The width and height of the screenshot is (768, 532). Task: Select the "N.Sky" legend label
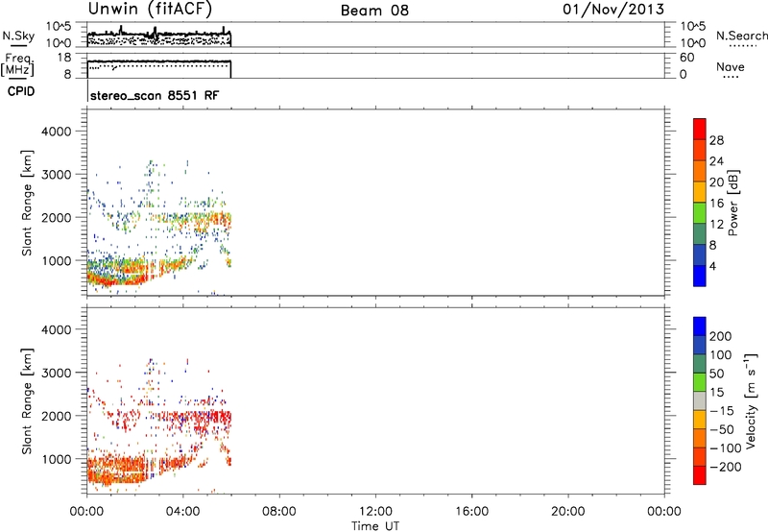(18, 36)
